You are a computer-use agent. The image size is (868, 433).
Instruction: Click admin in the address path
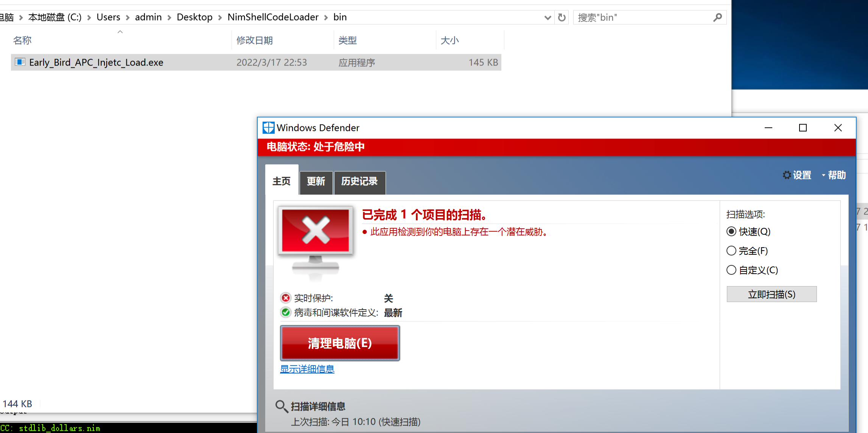[x=148, y=17]
